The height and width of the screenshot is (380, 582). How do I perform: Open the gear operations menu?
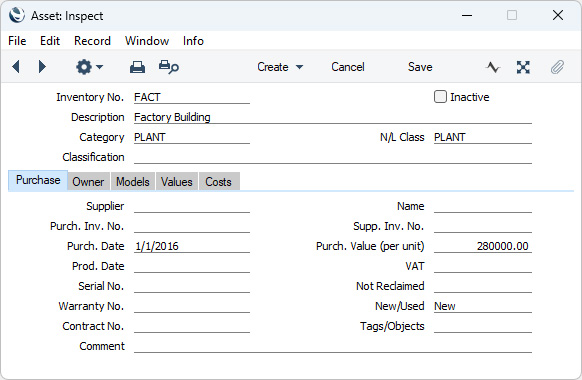coord(89,67)
